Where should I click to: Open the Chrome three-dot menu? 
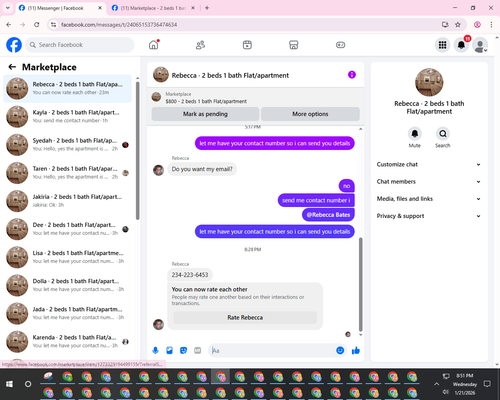[491, 24]
